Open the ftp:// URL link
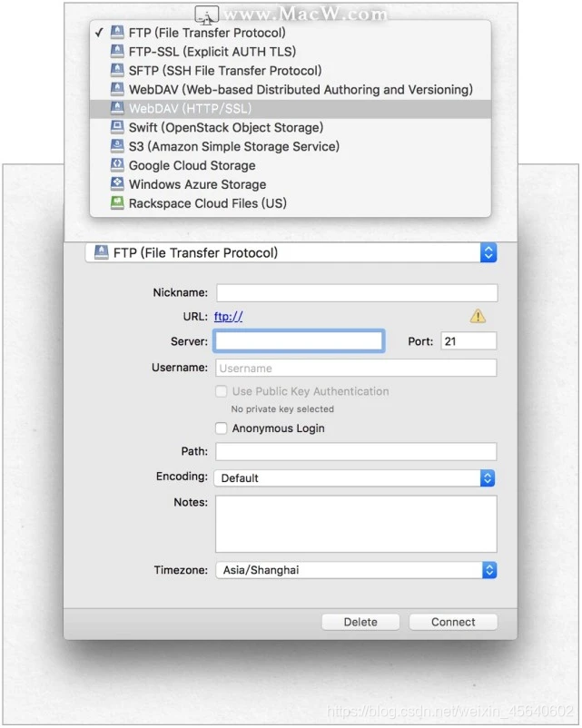582x728 pixels. (228, 317)
